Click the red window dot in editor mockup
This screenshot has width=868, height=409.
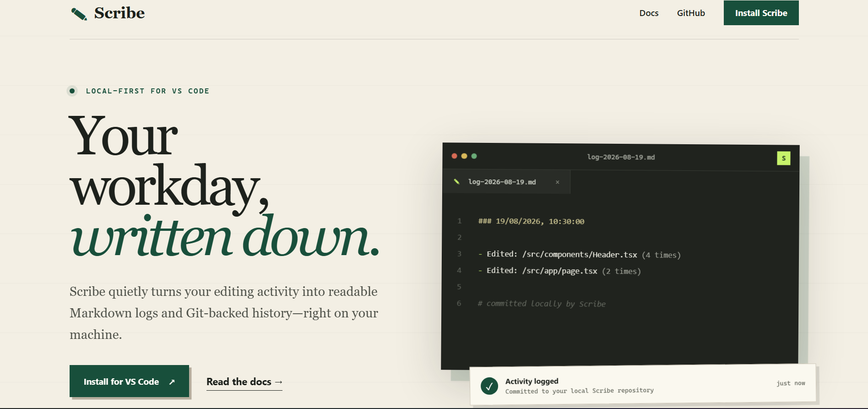coord(454,156)
